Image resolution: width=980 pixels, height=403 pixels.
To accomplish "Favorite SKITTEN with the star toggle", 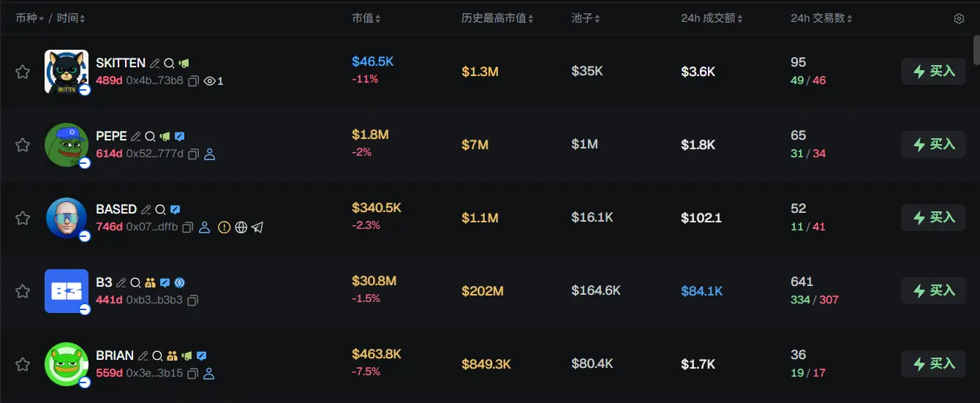I will tap(23, 72).
